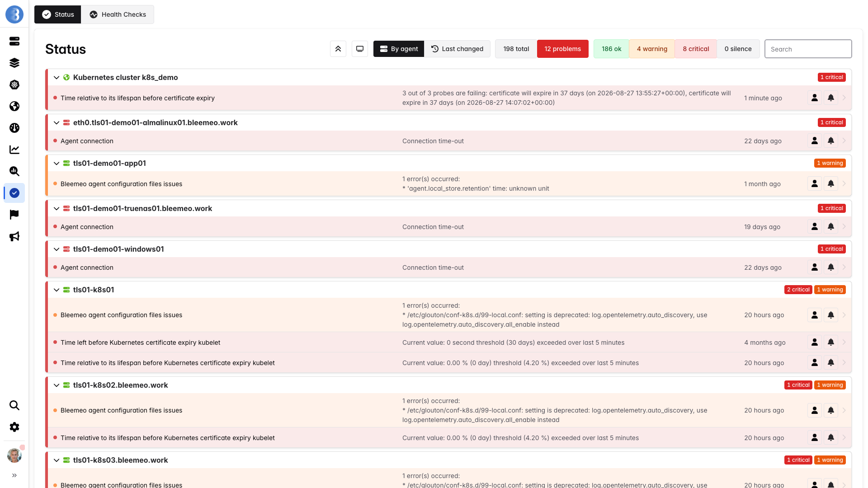Filter by 12 problems
The width and height of the screenshot is (868, 488).
click(x=563, y=49)
